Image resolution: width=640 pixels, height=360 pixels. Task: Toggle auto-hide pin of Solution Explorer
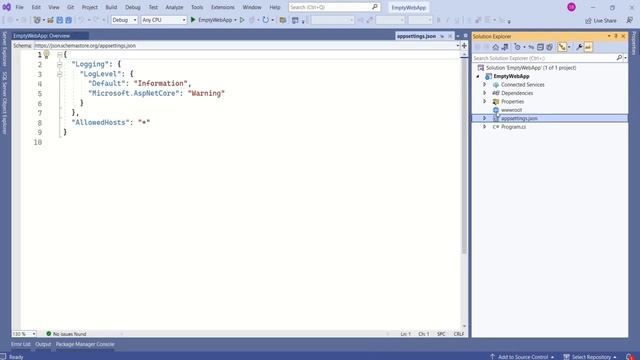pos(616,36)
